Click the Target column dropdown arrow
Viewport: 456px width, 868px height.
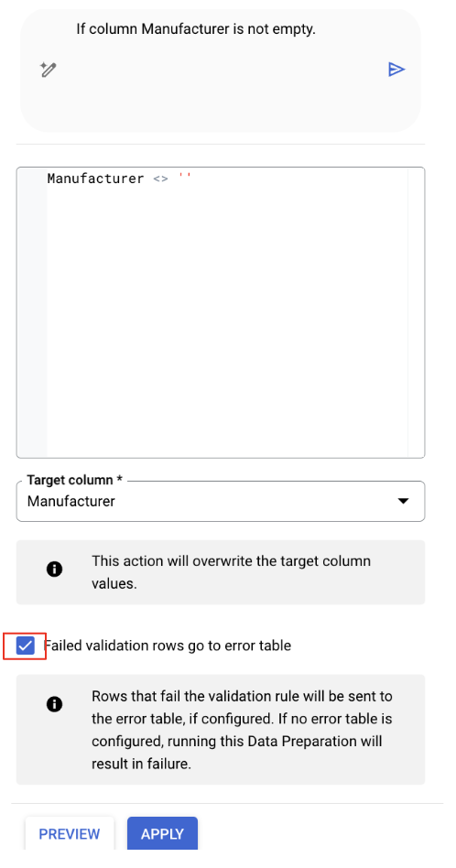tap(404, 501)
